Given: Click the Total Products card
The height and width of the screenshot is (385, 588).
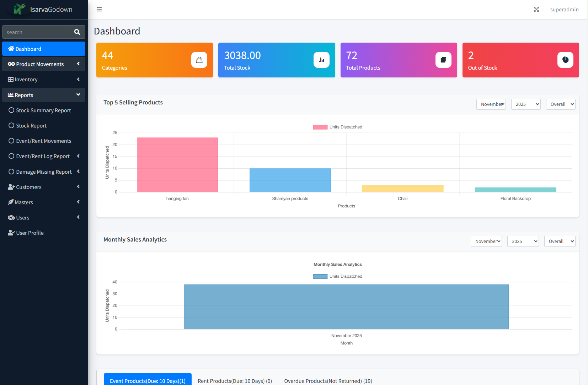Looking at the screenshot, I should click(x=399, y=60).
